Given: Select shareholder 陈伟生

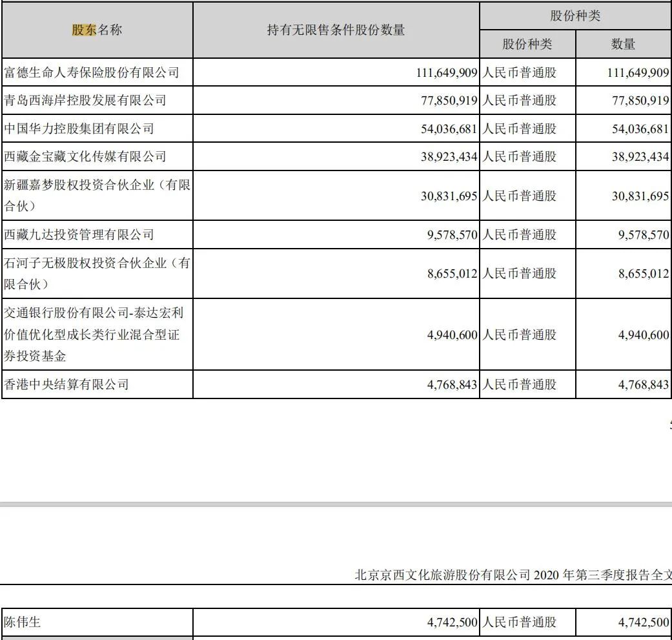Looking at the screenshot, I should tap(23, 622).
